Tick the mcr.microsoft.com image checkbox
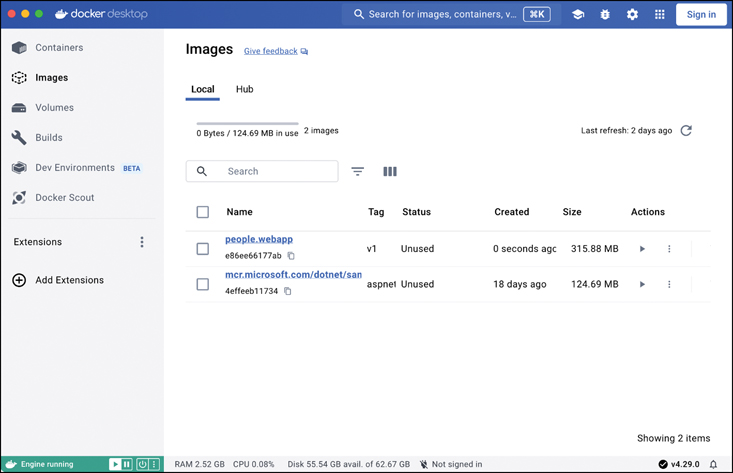The width and height of the screenshot is (733, 473). [203, 285]
